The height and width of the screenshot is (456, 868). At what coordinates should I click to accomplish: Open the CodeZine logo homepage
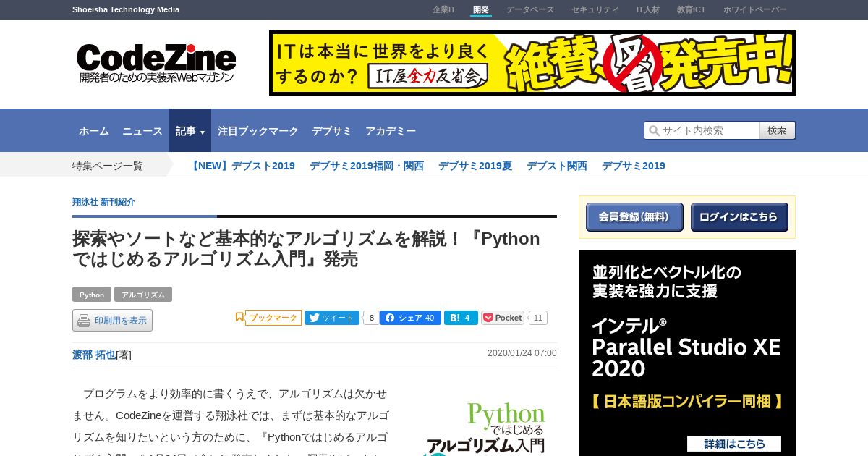pyautogui.click(x=156, y=63)
